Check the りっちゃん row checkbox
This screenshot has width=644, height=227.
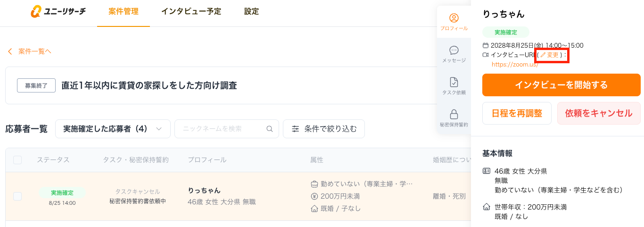(17, 196)
